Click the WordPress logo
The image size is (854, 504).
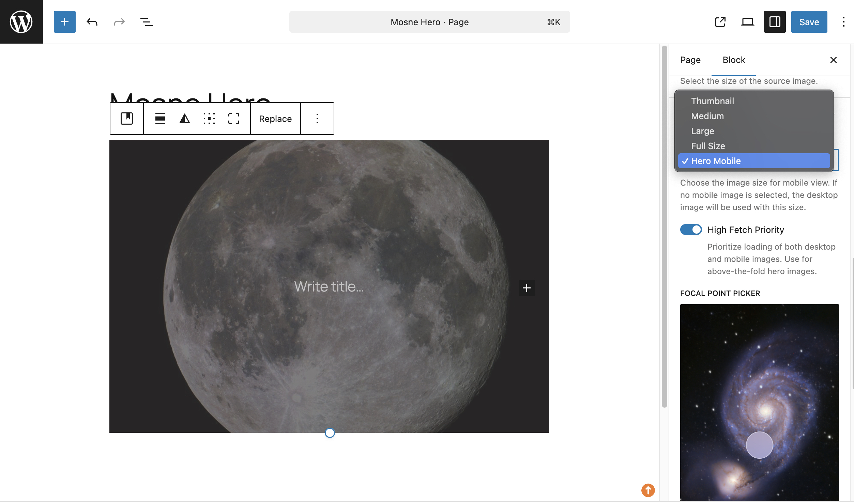(x=21, y=21)
